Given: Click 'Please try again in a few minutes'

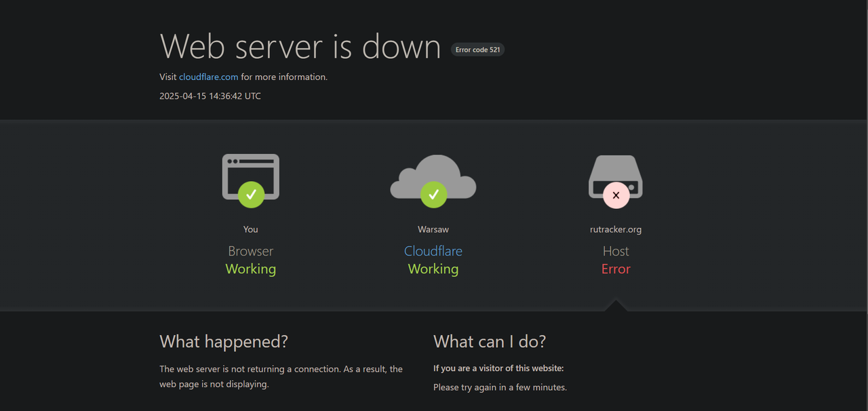Looking at the screenshot, I should (500, 387).
